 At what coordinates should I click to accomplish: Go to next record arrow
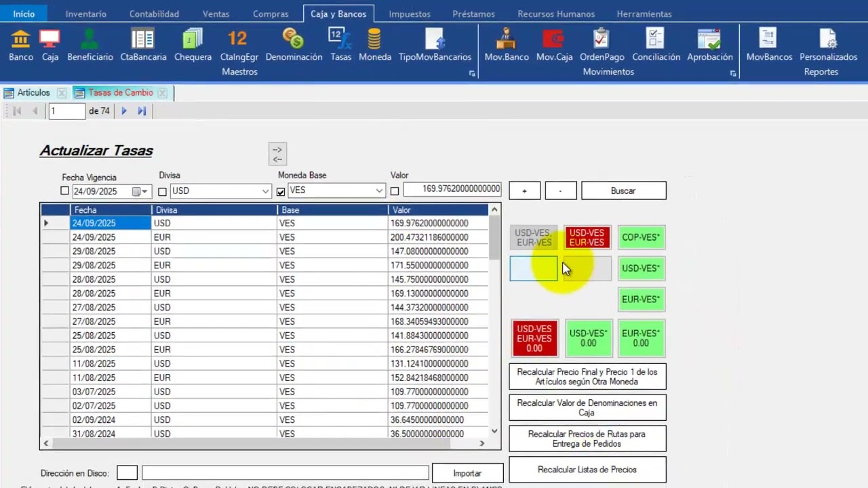124,111
